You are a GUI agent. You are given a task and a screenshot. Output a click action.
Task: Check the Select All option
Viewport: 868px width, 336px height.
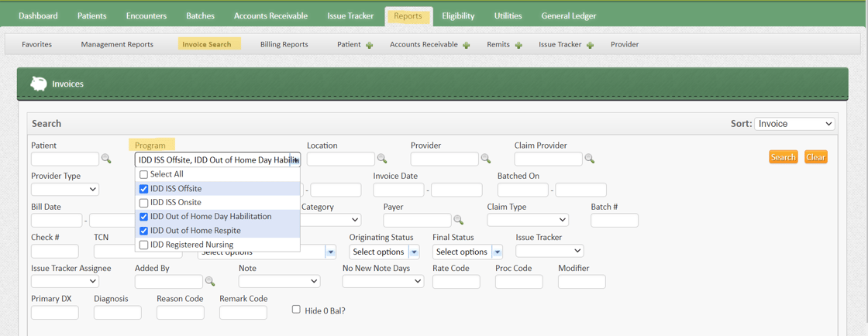(144, 174)
